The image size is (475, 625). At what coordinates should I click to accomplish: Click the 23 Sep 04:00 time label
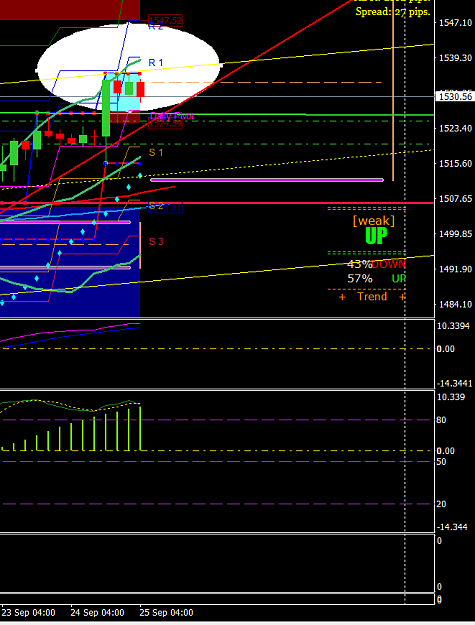pos(28,613)
